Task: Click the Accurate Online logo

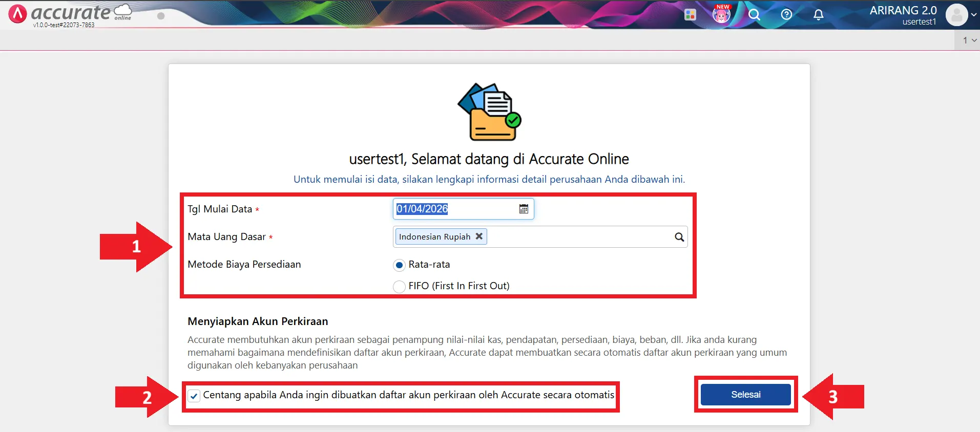Action: 70,13
